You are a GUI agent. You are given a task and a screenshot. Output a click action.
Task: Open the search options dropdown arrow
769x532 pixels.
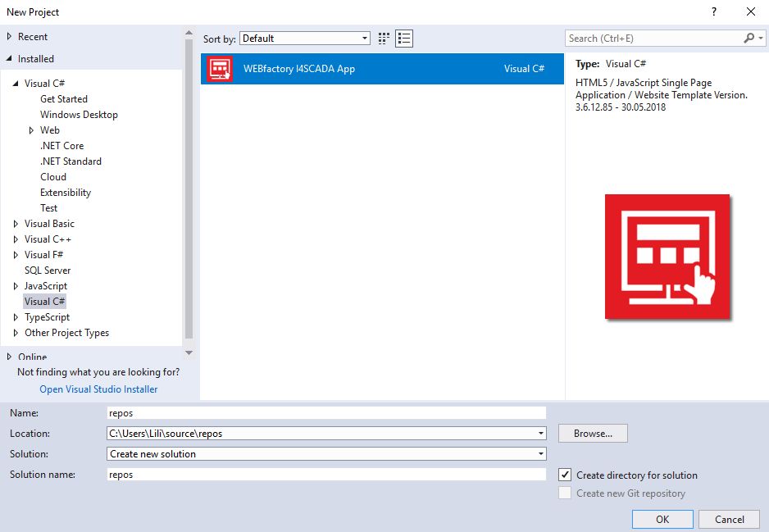pyautogui.click(x=761, y=39)
